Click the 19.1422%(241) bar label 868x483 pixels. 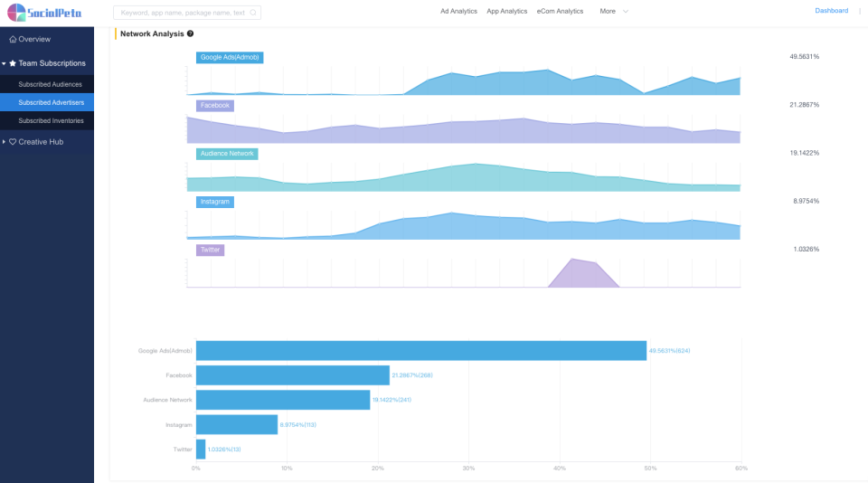[x=392, y=400]
